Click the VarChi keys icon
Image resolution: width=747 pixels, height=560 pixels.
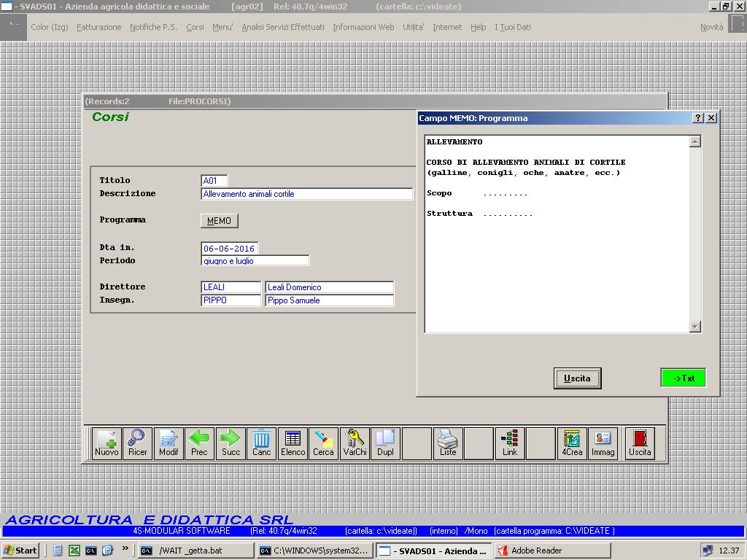(355, 443)
